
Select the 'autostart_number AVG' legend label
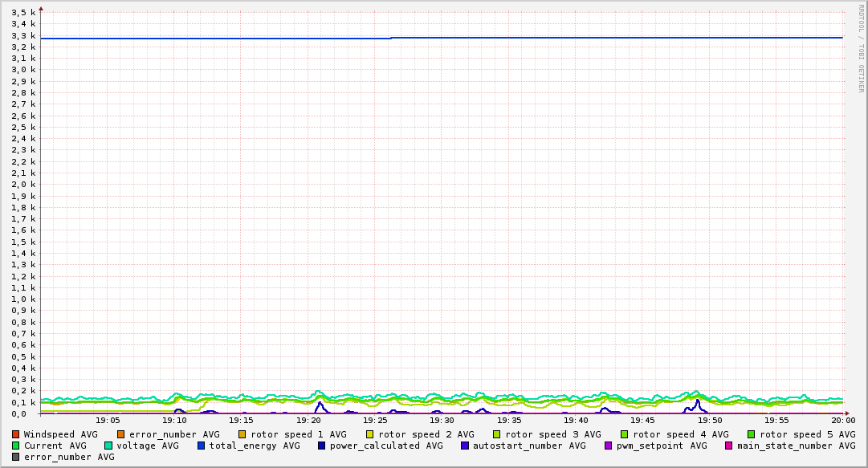click(529, 446)
